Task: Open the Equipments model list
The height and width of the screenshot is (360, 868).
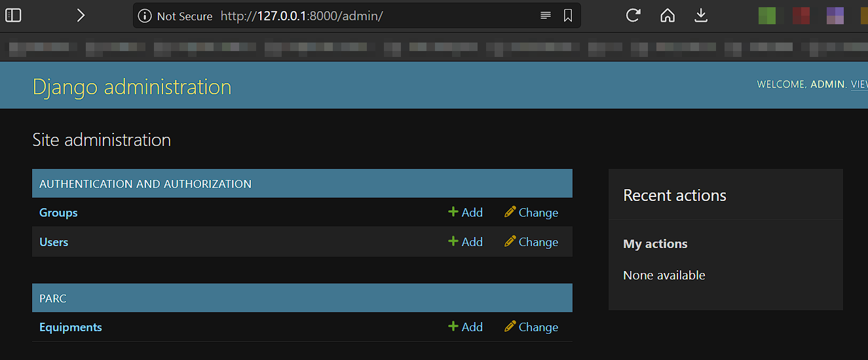Action: [71, 327]
